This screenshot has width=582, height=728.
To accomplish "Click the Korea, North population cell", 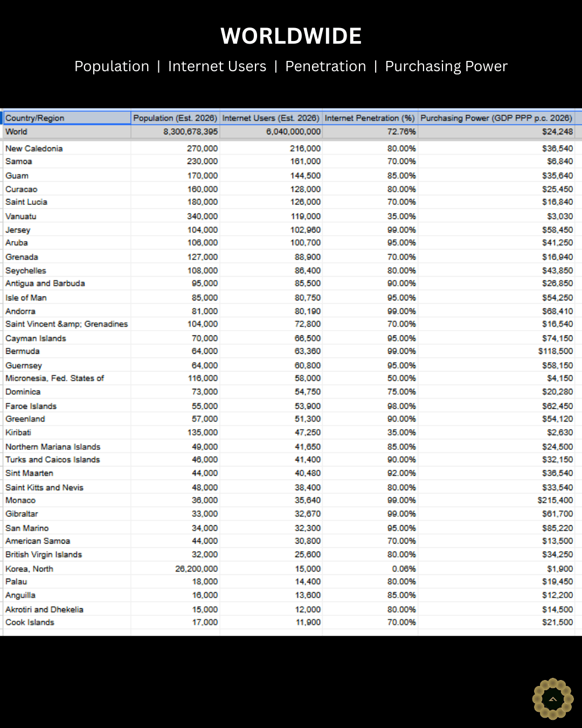I will (x=196, y=569).
